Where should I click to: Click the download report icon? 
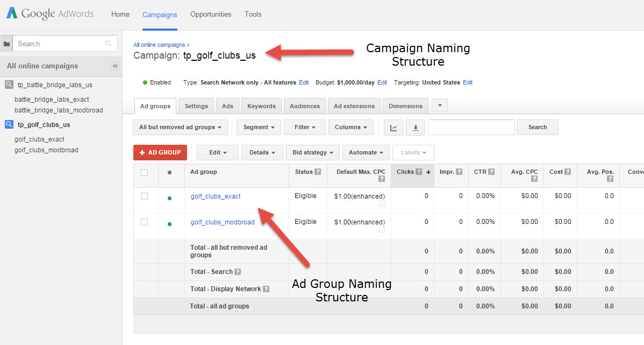[x=415, y=128]
